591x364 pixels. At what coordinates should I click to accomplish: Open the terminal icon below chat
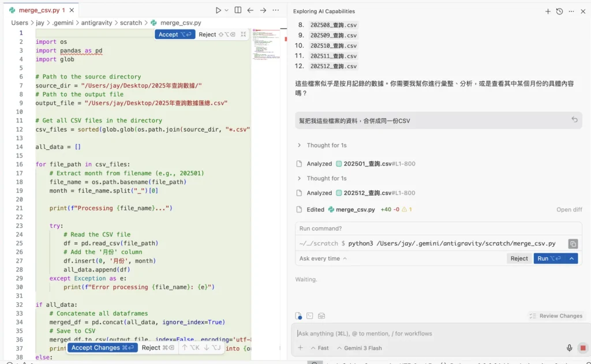point(310,316)
